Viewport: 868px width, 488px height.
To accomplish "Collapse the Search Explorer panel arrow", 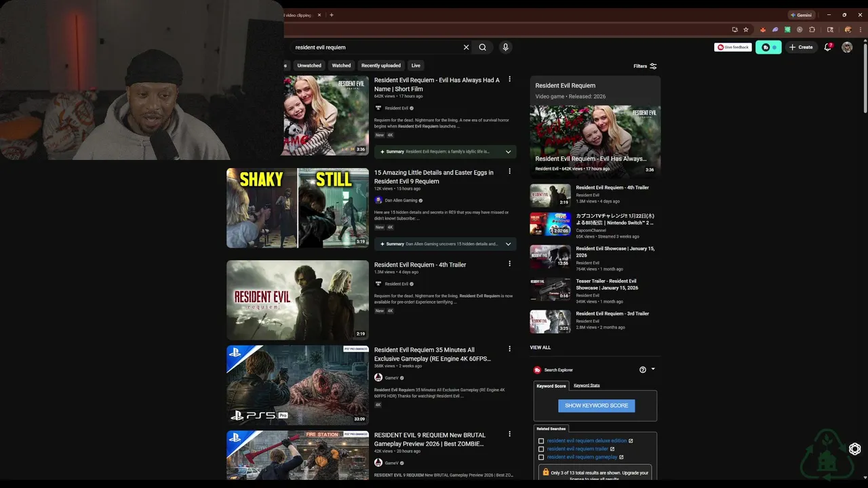I will point(653,369).
